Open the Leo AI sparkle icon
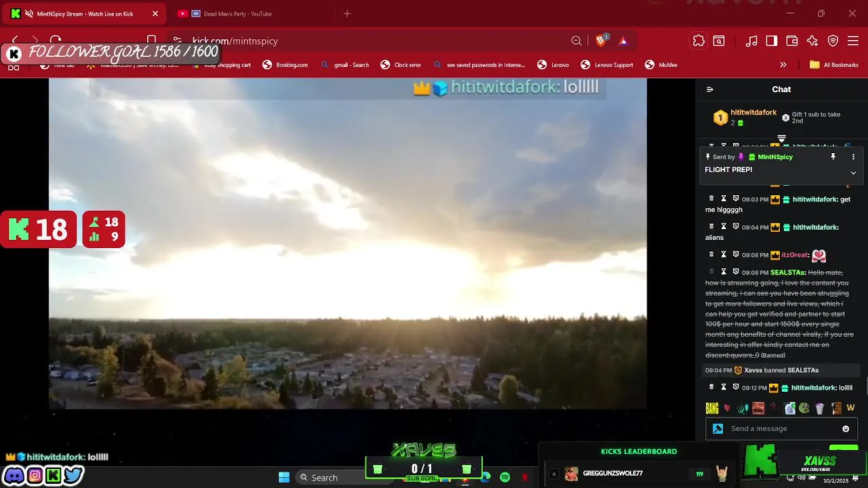The image size is (868, 488). [812, 41]
